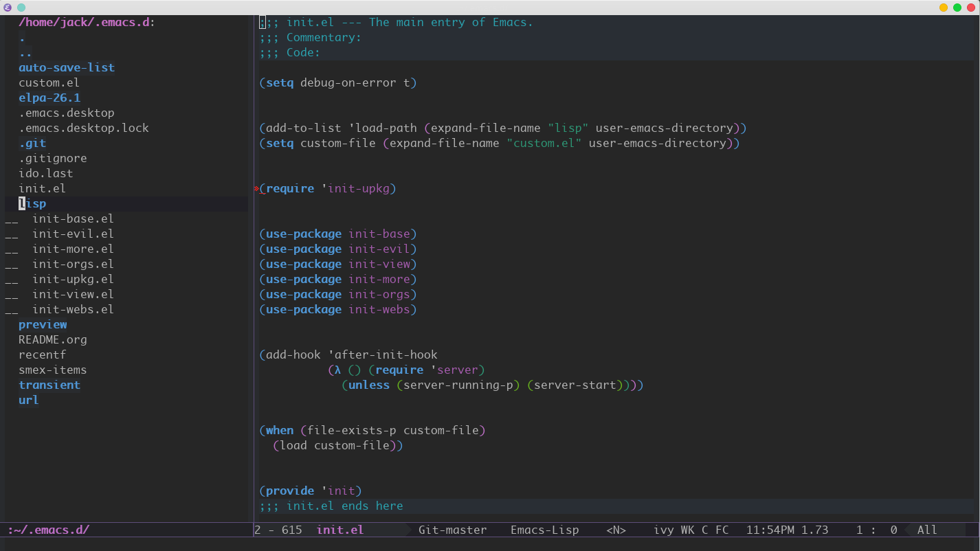Click the load custom-file line
The width and height of the screenshot is (980, 551).
tap(338, 445)
